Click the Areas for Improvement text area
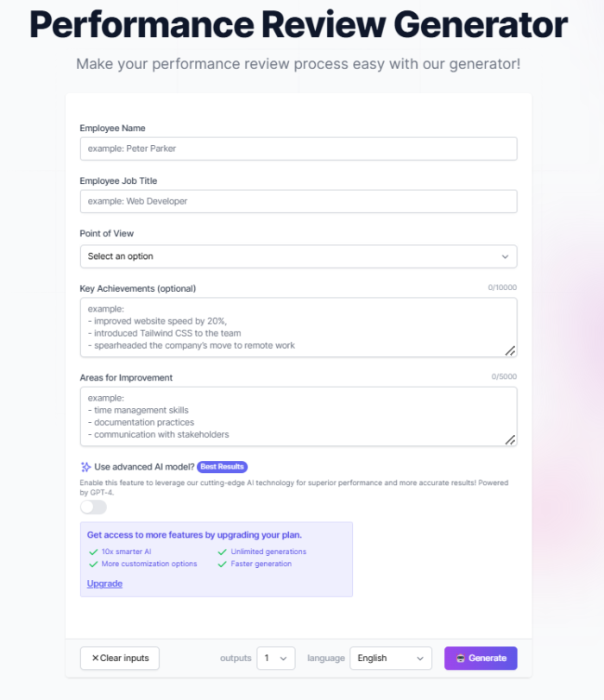 pyautogui.click(x=299, y=414)
